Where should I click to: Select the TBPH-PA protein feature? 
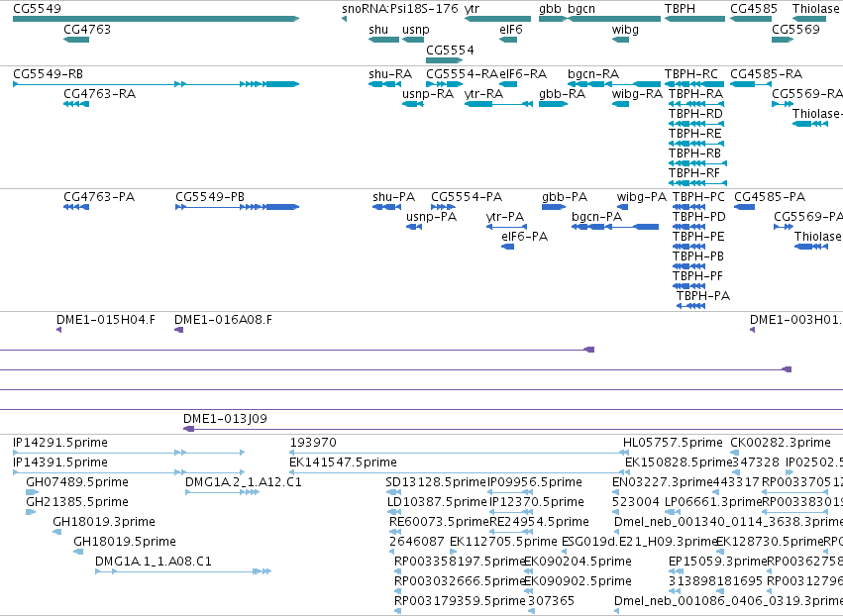[x=690, y=306]
